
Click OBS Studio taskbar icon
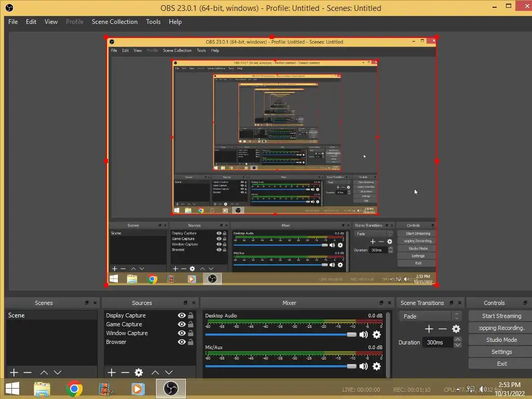pos(170,389)
